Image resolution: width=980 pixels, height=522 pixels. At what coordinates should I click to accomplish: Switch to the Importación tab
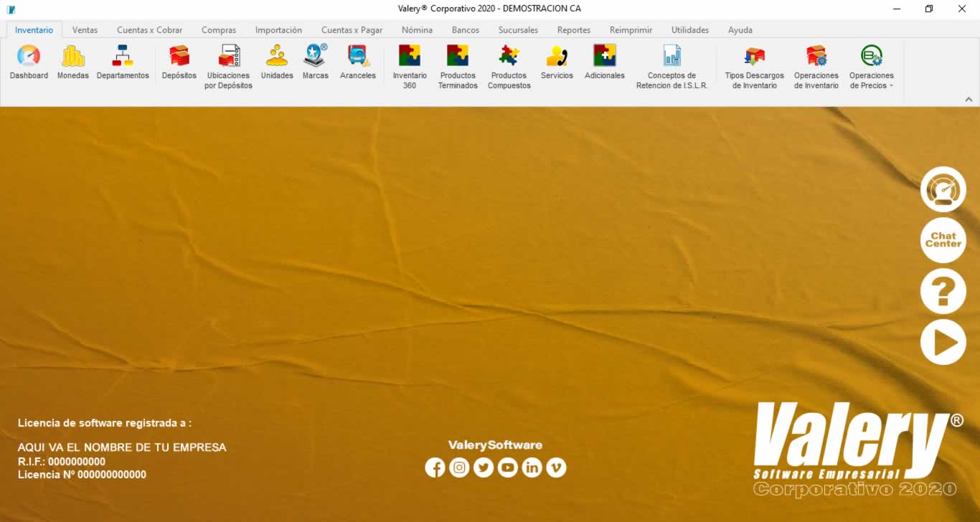pyautogui.click(x=278, y=30)
